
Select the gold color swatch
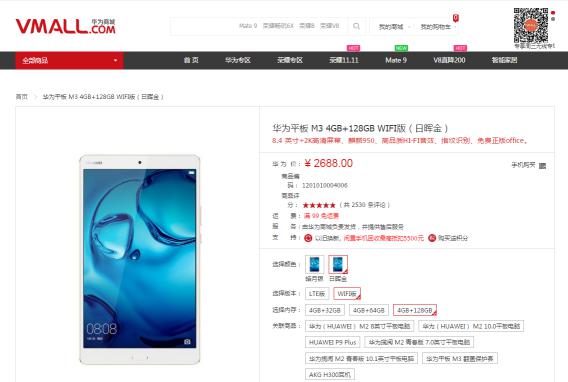pyautogui.click(x=338, y=264)
